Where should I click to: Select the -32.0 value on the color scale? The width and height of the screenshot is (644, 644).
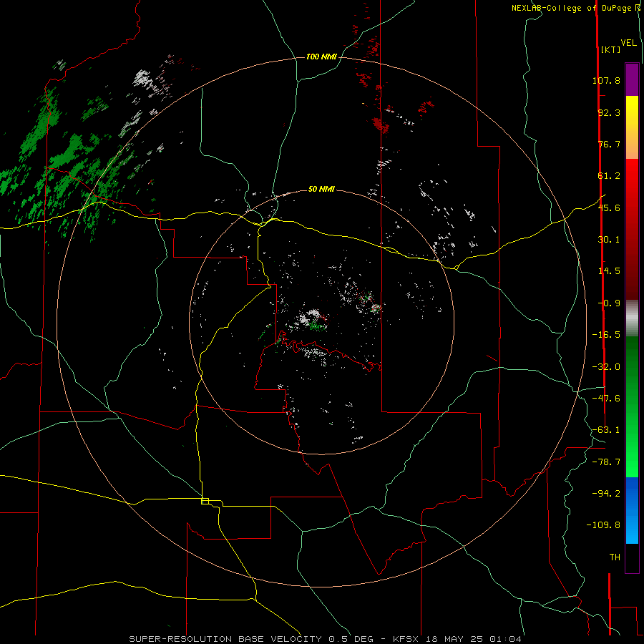(606, 367)
